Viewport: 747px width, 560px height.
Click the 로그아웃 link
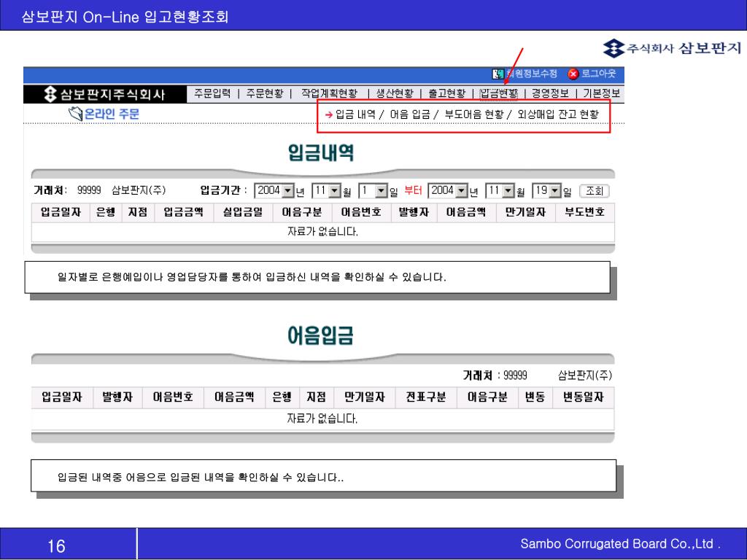point(598,74)
